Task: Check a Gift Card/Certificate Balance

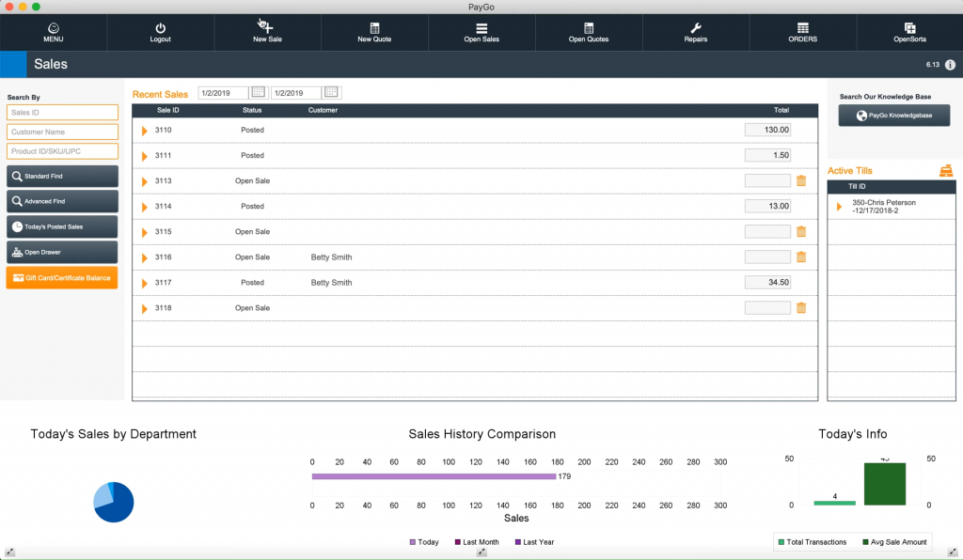Action: 61,277
